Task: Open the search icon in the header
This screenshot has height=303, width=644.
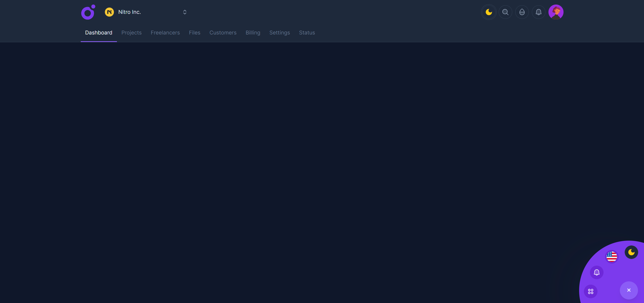Action: (x=505, y=12)
